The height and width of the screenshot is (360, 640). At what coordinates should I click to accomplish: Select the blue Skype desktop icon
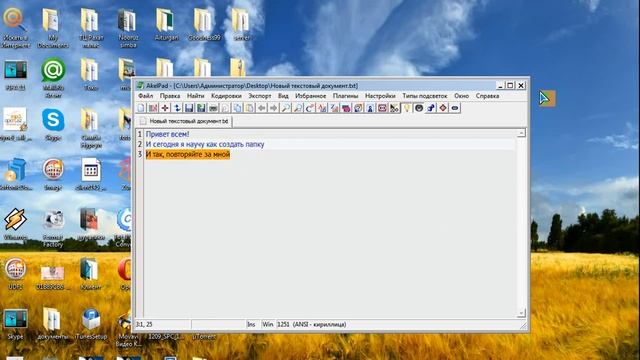pyautogui.click(x=53, y=124)
